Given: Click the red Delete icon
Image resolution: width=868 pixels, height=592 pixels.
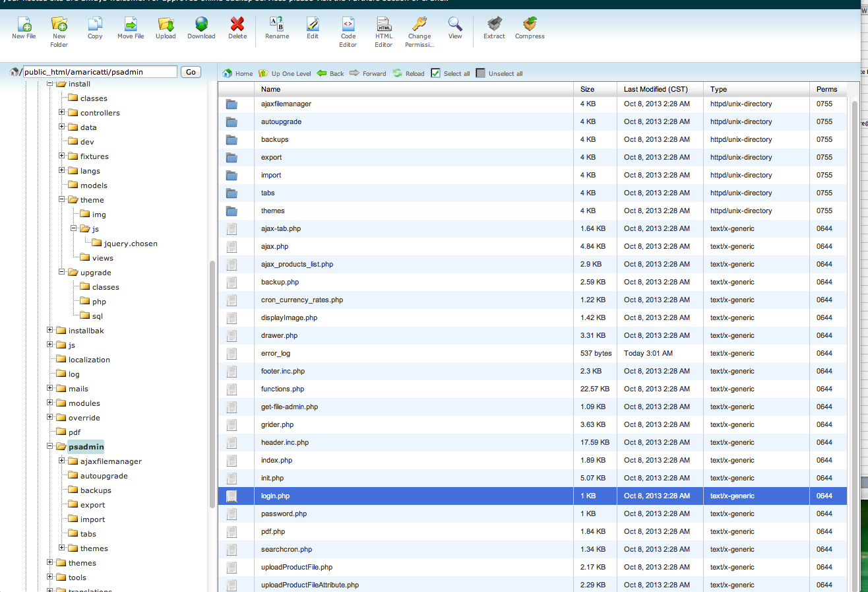Looking at the screenshot, I should click(x=237, y=24).
